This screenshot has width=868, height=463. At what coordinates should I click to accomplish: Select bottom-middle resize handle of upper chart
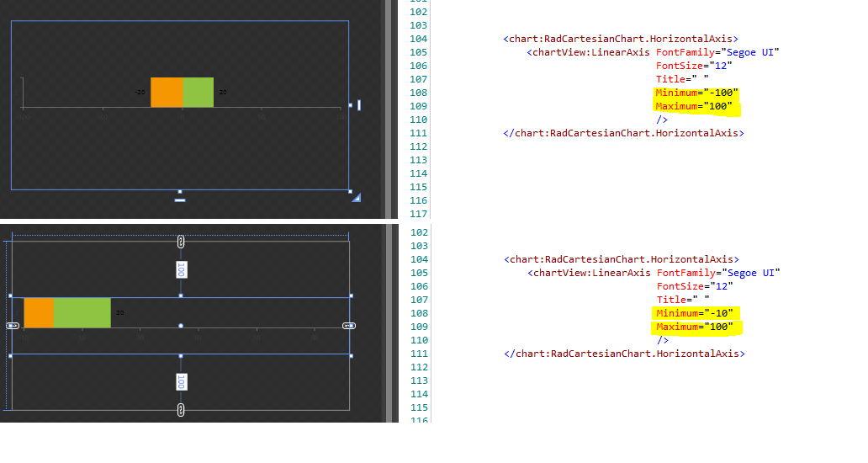pos(180,192)
